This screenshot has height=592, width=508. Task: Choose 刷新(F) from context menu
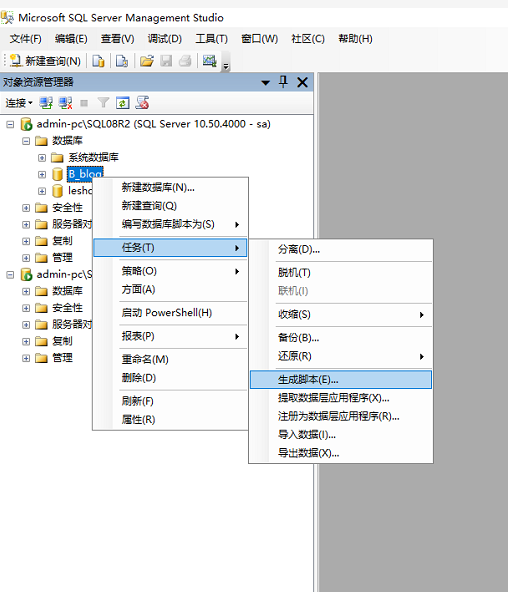(170, 401)
